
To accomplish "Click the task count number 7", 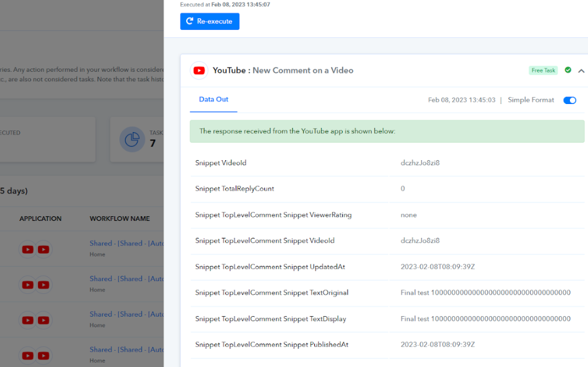I will point(153,143).
